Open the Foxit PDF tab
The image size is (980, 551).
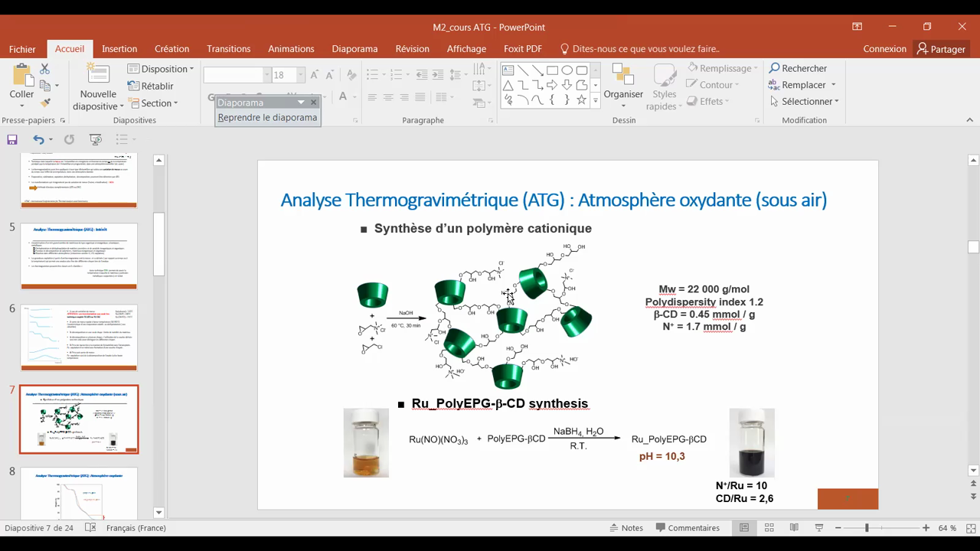point(523,49)
